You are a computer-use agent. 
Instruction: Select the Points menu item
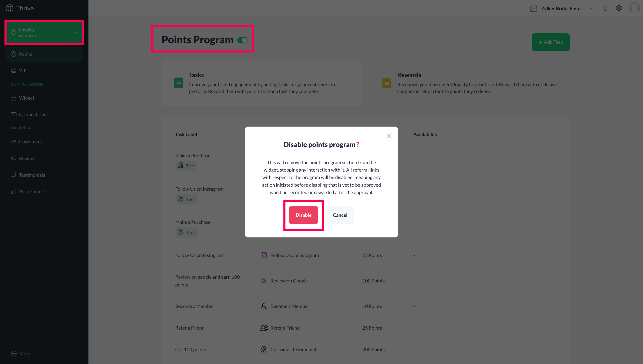[x=26, y=54]
